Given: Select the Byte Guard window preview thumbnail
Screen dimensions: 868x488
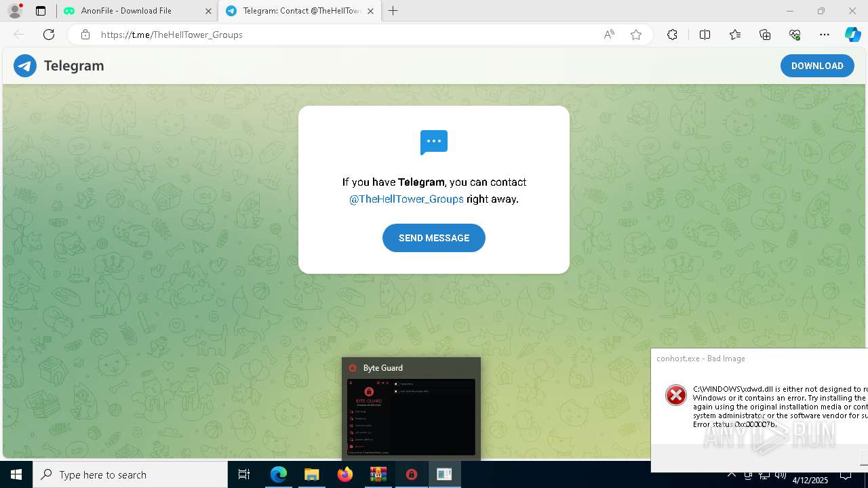Looking at the screenshot, I should click(x=411, y=417).
